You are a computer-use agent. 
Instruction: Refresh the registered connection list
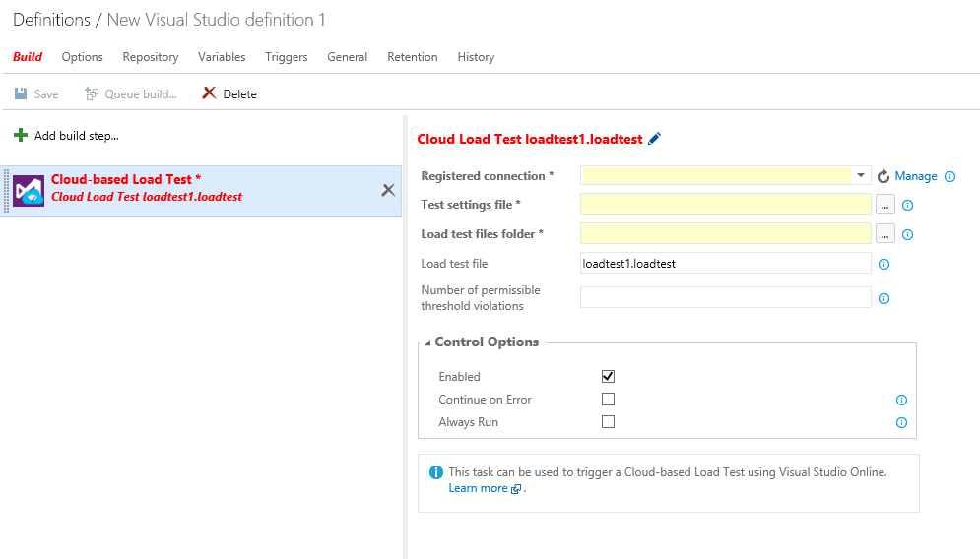pyautogui.click(x=883, y=177)
